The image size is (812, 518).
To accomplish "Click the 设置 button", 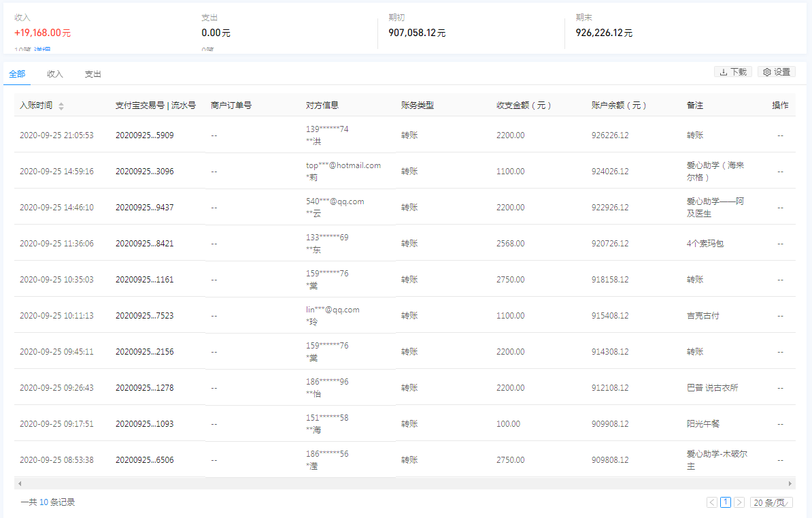I will tap(776, 71).
